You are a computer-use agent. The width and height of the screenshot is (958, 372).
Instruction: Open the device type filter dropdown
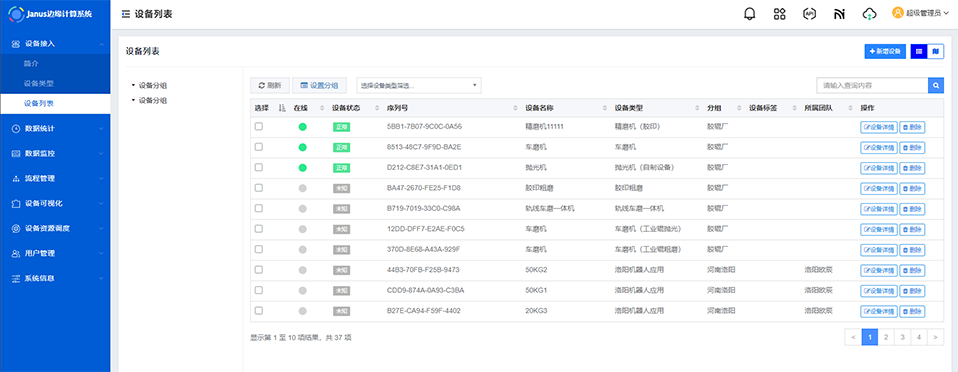(419, 86)
